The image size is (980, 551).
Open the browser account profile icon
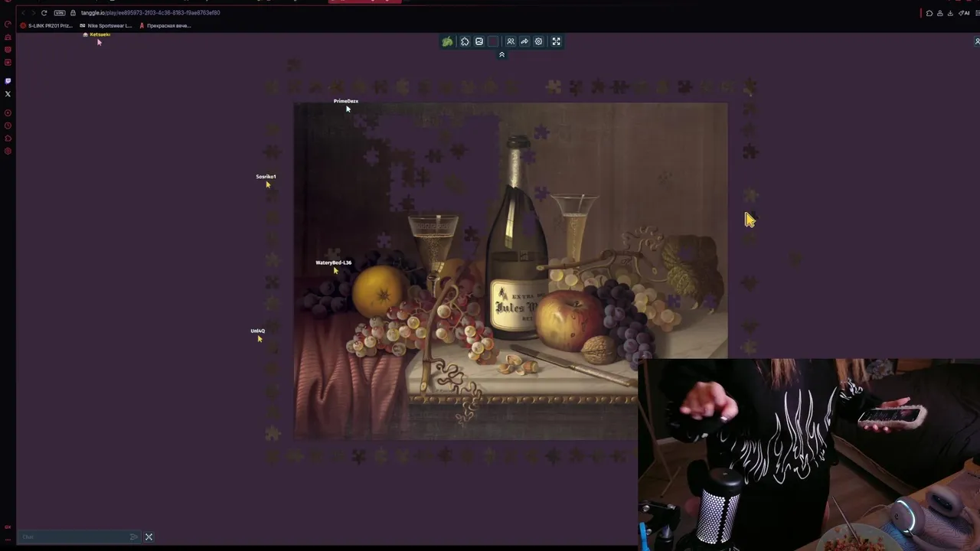[940, 13]
